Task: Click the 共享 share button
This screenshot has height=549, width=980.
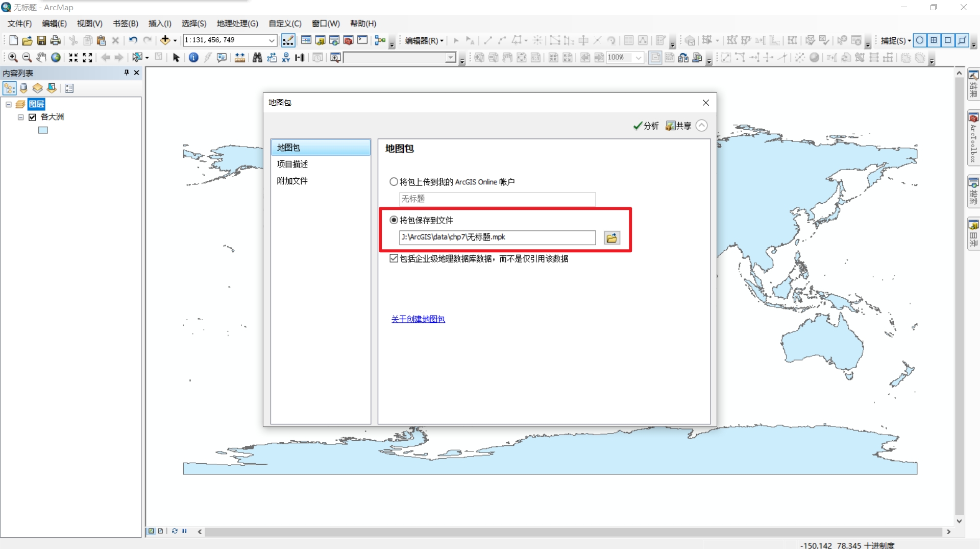Action: pos(678,126)
